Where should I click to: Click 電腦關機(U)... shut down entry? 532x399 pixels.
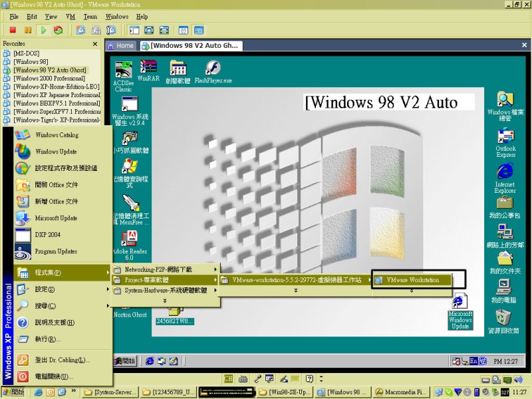coord(63,376)
